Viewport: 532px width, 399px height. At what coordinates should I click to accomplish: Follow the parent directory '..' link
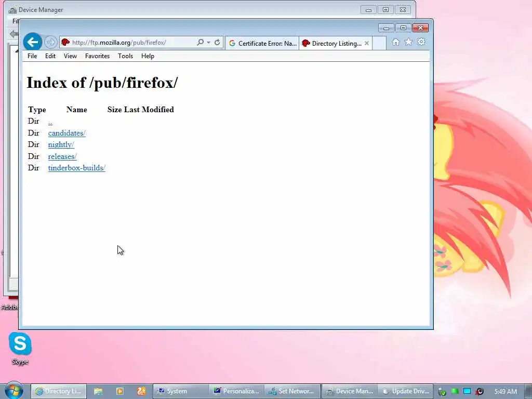point(50,122)
